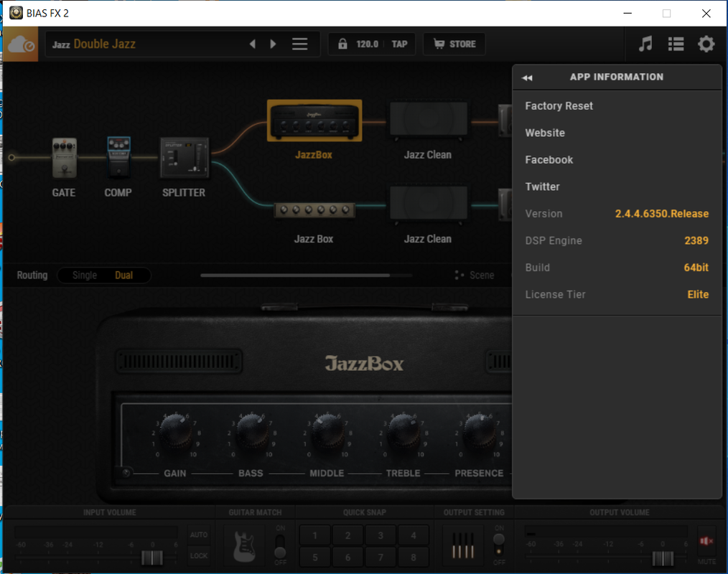Click the signal chain input node circle
The width and height of the screenshot is (728, 574).
pos(11,158)
